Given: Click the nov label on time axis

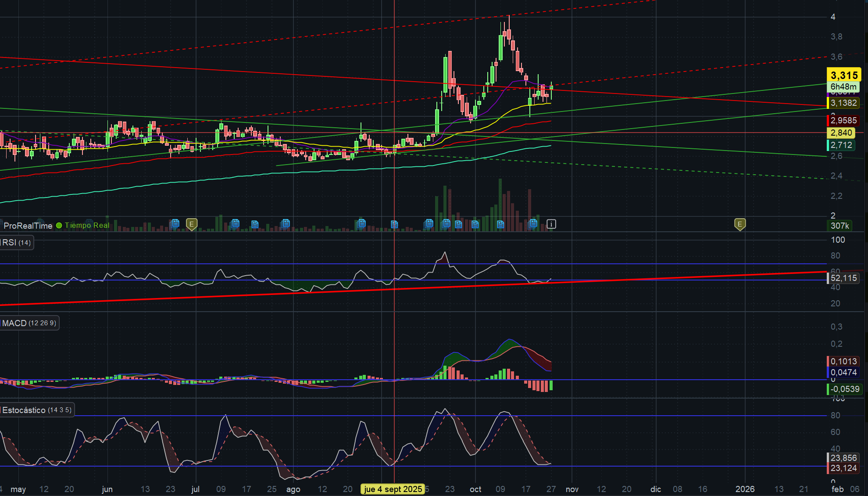Looking at the screenshot, I should 572,489.
